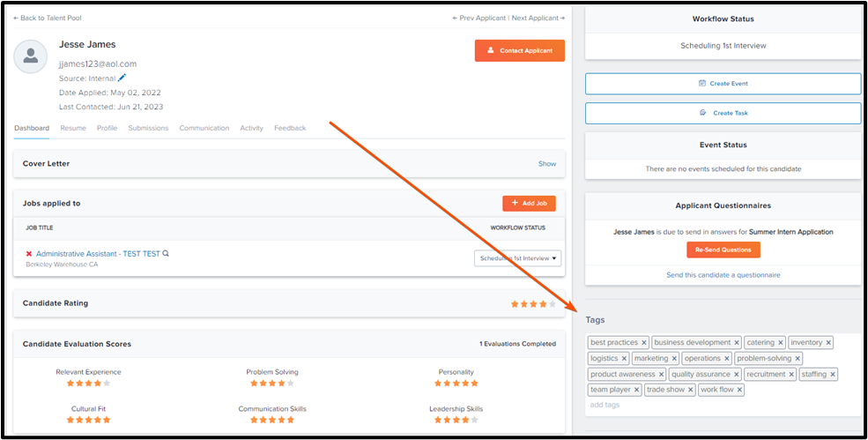Remove the "best practices" tag
Viewport: 868px width, 440px height.
644,343
